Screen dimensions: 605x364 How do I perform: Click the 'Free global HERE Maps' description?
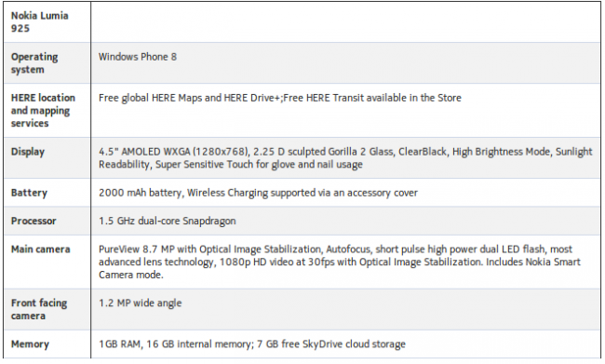(x=280, y=98)
